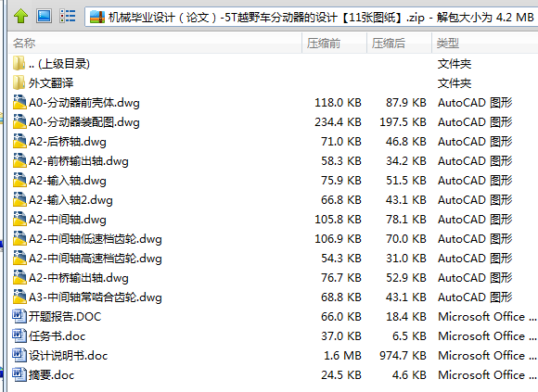
Task: Click the folder name 外文翻译
Action: coord(51,83)
